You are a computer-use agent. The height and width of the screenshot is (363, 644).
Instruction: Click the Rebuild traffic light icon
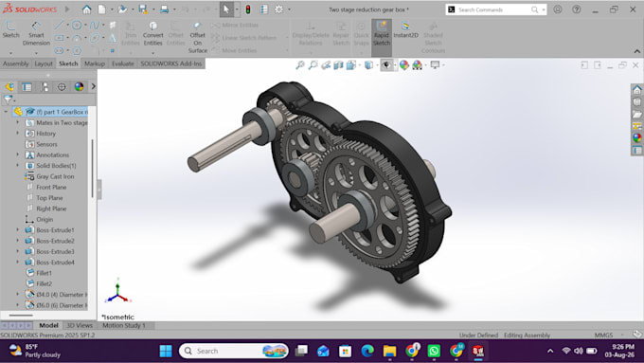(248, 9)
